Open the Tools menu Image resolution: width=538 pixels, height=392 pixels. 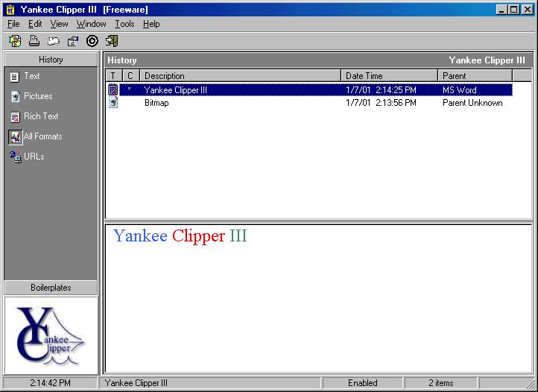pos(124,24)
